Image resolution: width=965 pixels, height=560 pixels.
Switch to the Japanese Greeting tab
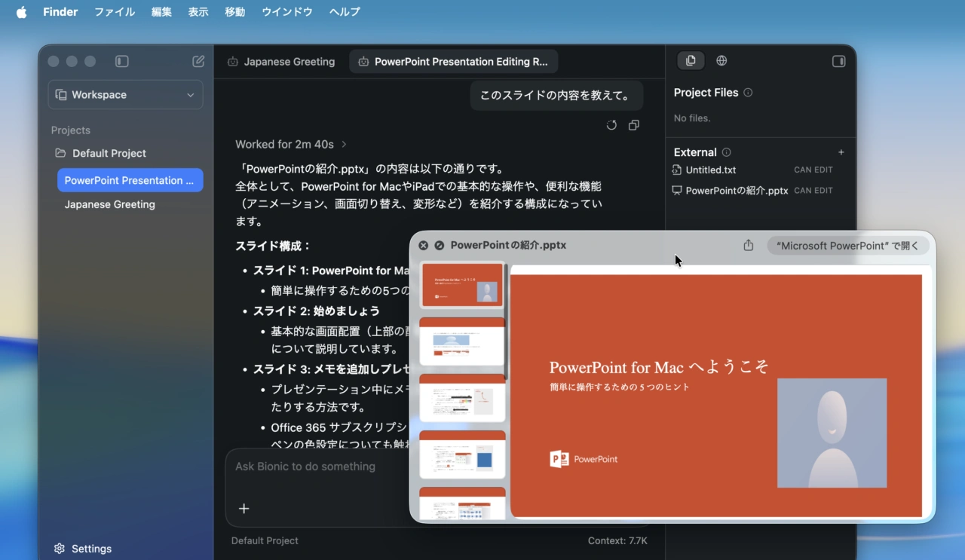coord(281,62)
